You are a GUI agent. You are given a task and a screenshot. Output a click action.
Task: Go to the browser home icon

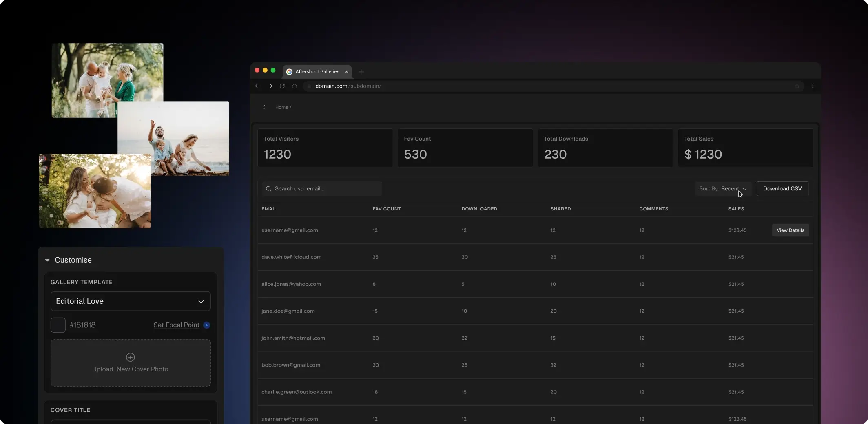pos(294,86)
